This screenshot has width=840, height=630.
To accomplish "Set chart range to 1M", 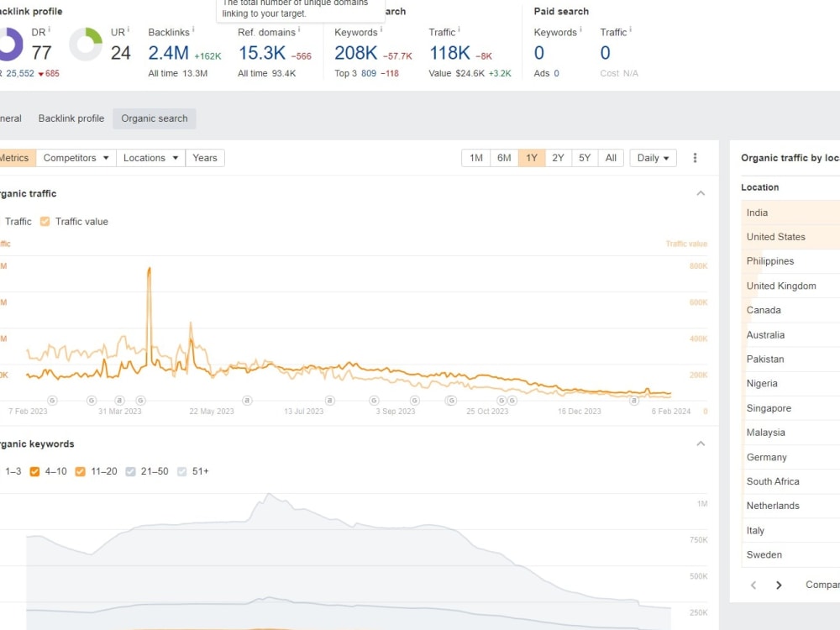I will coord(475,158).
